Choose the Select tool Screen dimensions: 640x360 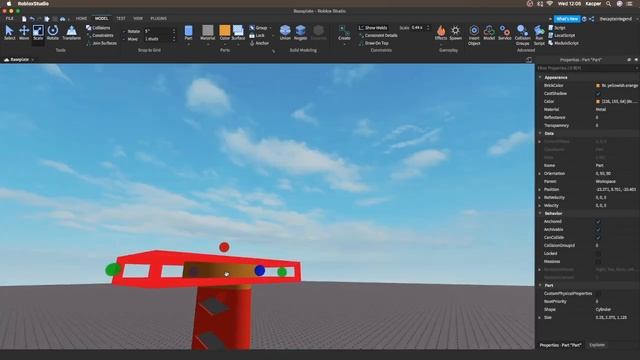coord(9,32)
